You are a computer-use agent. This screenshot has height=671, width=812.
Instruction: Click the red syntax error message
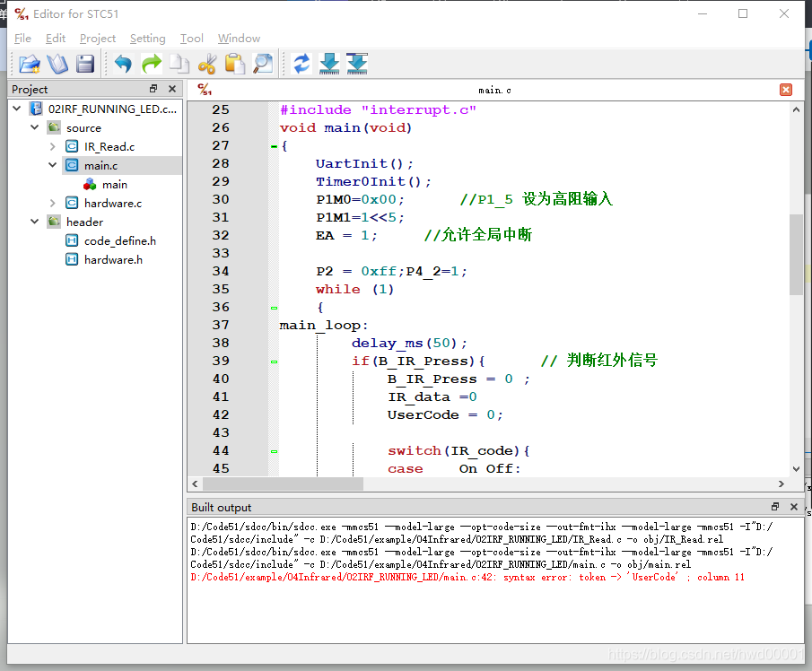pyautogui.click(x=467, y=578)
